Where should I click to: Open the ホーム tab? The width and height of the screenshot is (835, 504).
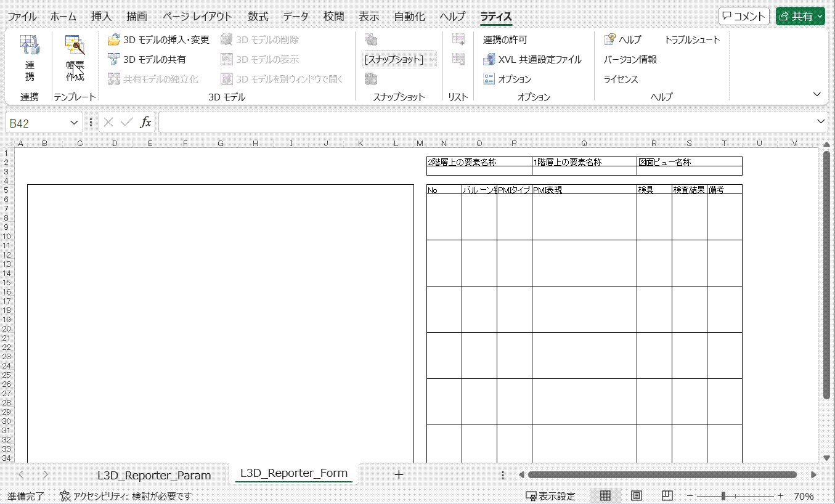click(63, 17)
